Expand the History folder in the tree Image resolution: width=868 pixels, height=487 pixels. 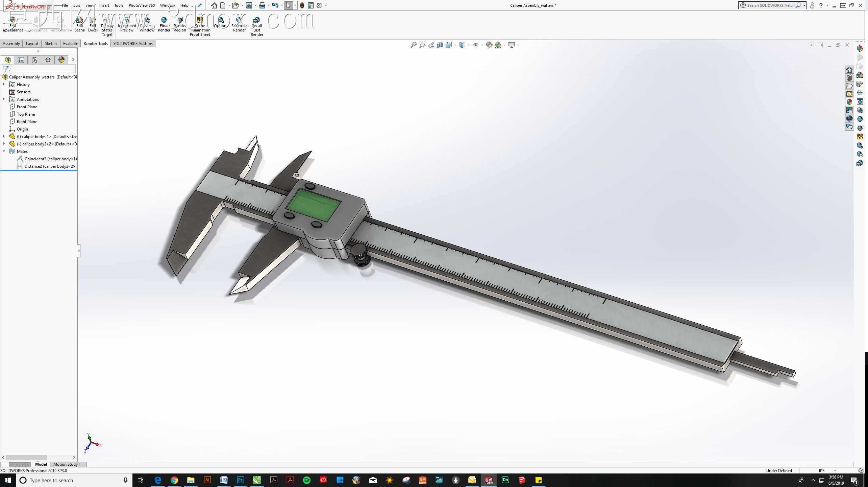click(x=4, y=84)
